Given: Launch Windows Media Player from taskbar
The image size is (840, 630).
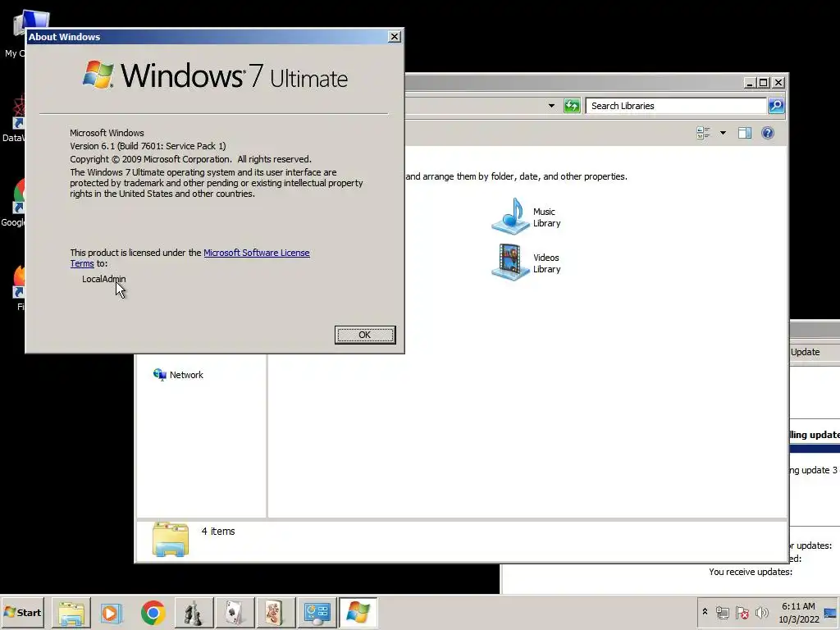Looking at the screenshot, I should [x=112, y=613].
